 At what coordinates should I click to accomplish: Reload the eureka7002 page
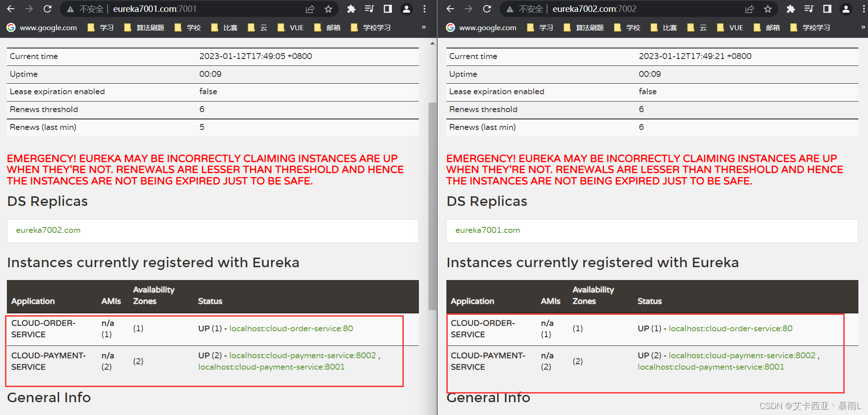coord(487,9)
